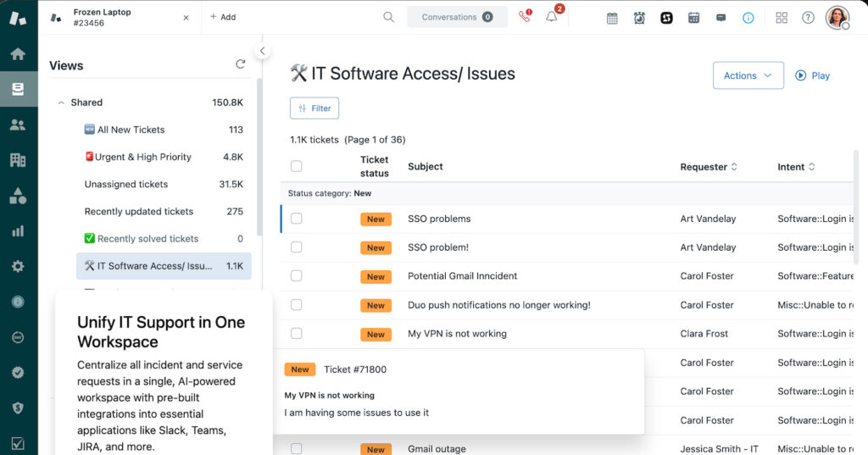868x455 pixels.
Task: Click Jessica Smith - IT requester cell
Action: click(719, 449)
